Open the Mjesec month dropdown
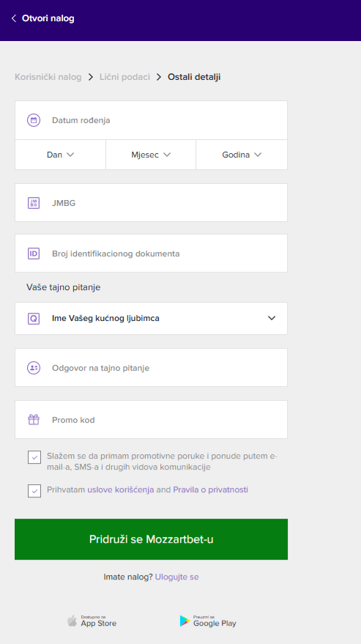This screenshot has width=361, height=644. (151, 155)
